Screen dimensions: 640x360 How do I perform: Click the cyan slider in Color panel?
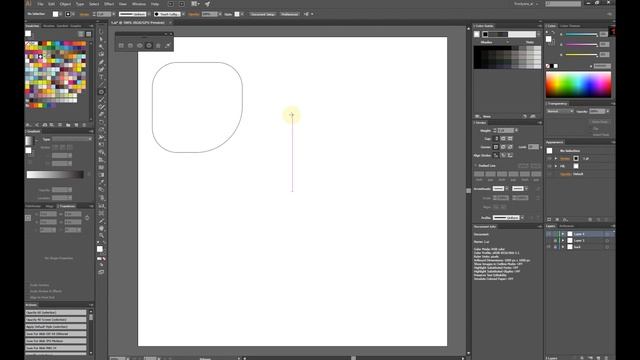click(x=582, y=35)
